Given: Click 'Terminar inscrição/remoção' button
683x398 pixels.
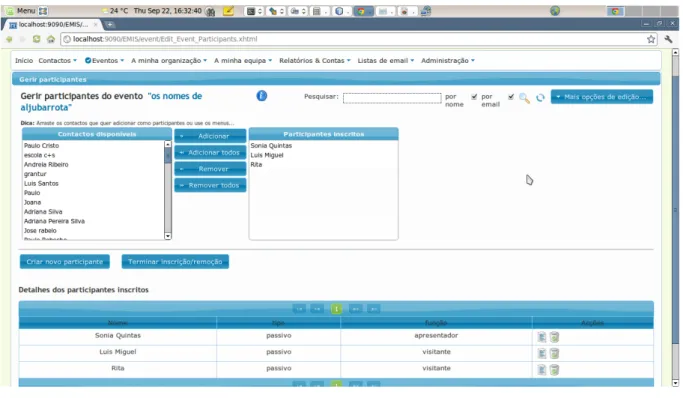Looking at the screenshot, I should 175,262.
